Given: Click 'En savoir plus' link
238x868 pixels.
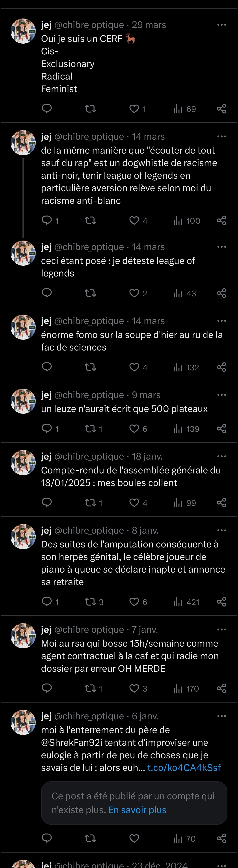Looking at the screenshot, I should click(137, 810).
